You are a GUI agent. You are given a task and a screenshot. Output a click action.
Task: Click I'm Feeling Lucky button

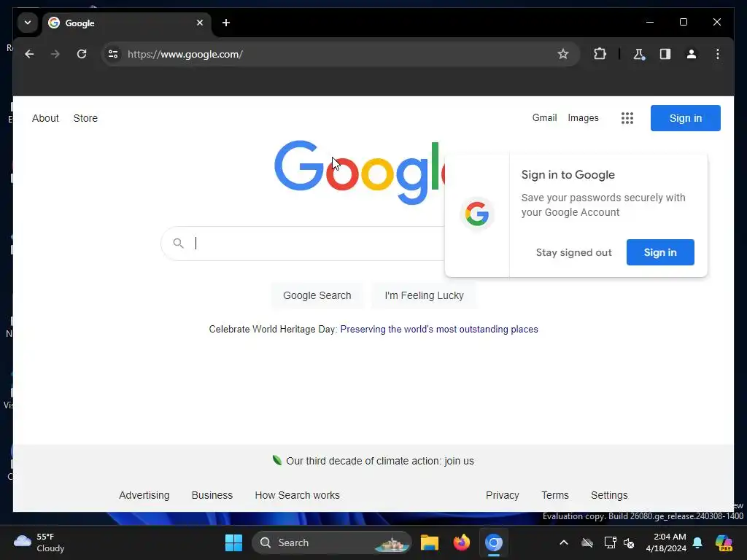(x=424, y=295)
